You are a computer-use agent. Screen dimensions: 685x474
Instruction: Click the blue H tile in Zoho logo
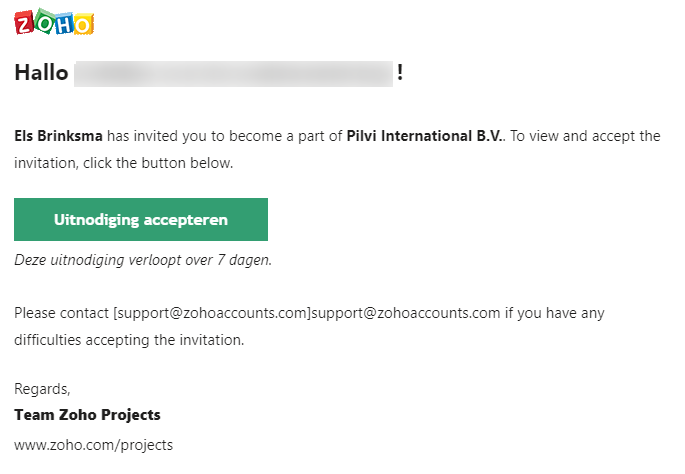click(x=64, y=24)
